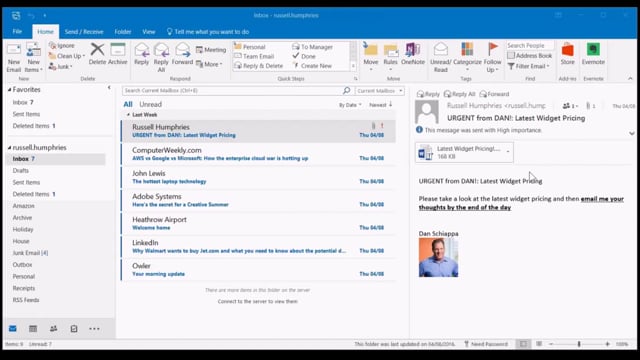Click Ignore conversation icon
Viewport: 640px width, 360px height.
coord(62,45)
